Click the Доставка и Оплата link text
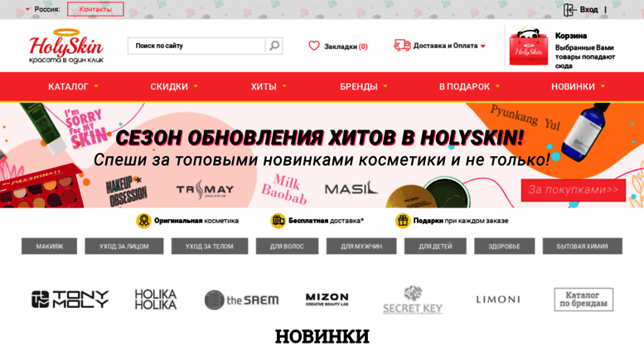 click(x=445, y=46)
